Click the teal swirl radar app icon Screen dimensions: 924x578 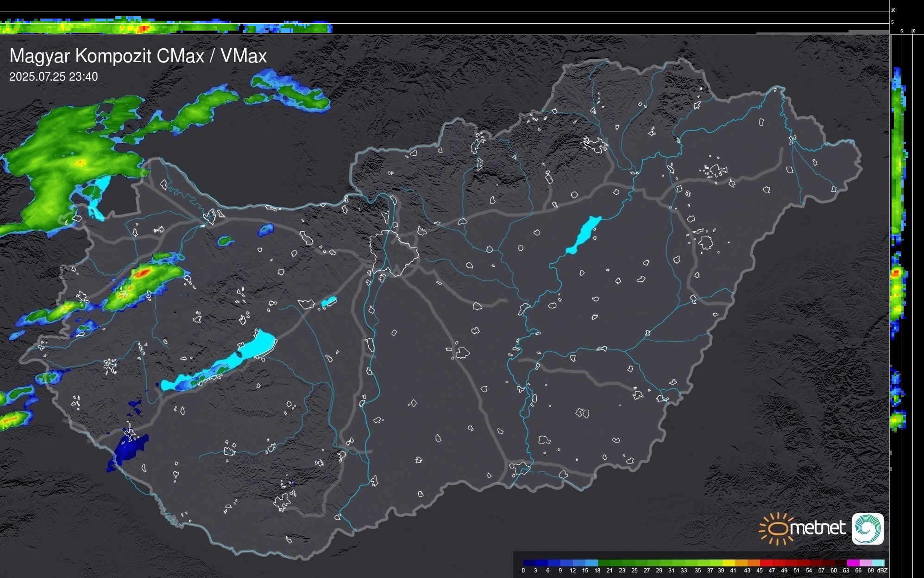[x=867, y=528]
